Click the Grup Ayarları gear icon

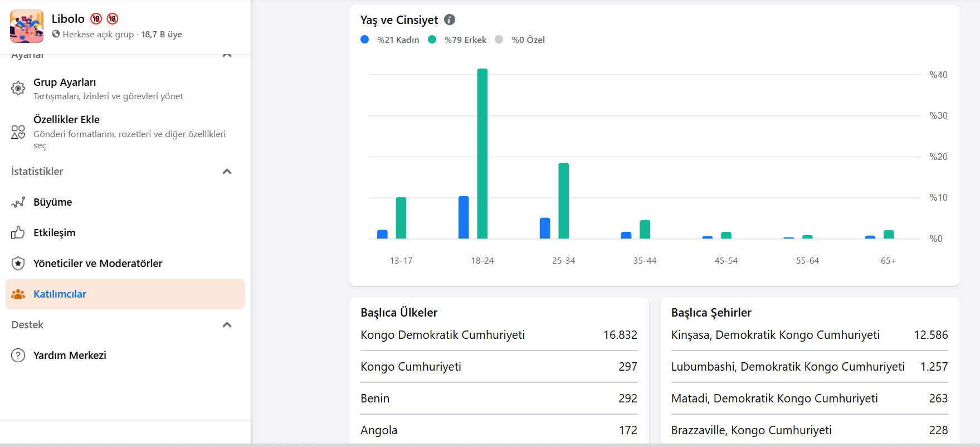tap(18, 89)
